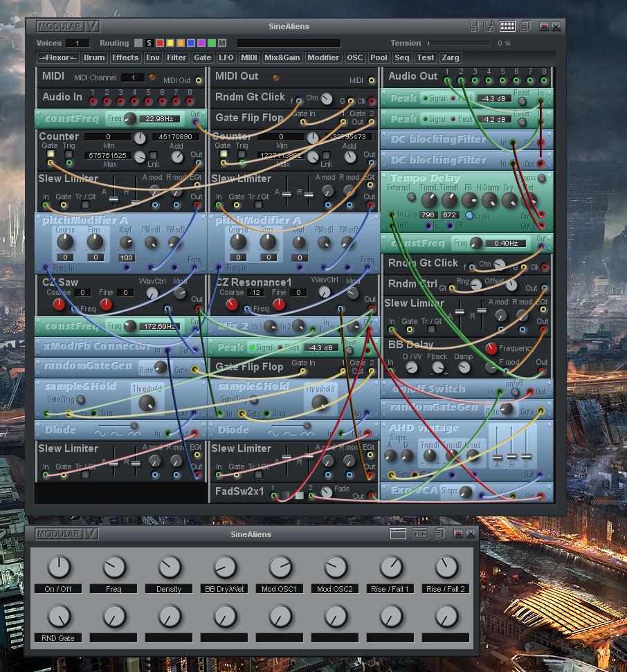Click the Tension slider
The height and width of the screenshot is (672, 627).
point(459,43)
